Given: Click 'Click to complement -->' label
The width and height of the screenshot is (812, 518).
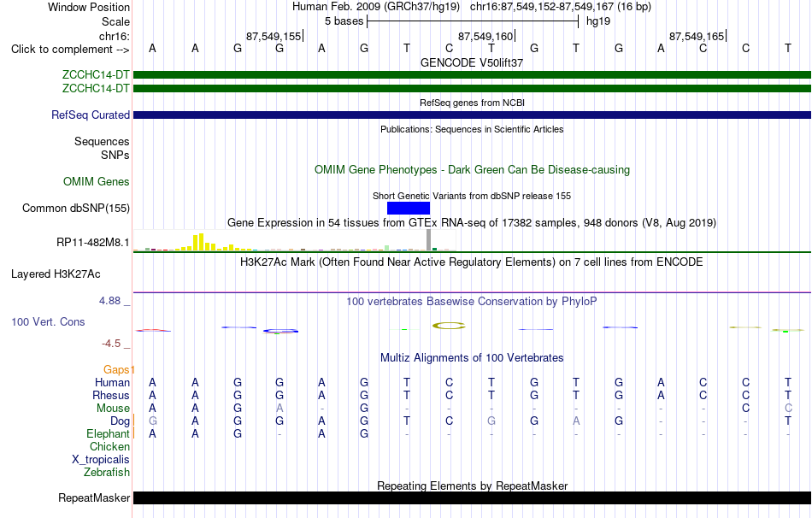Looking at the screenshot, I should pyautogui.click(x=70, y=50).
